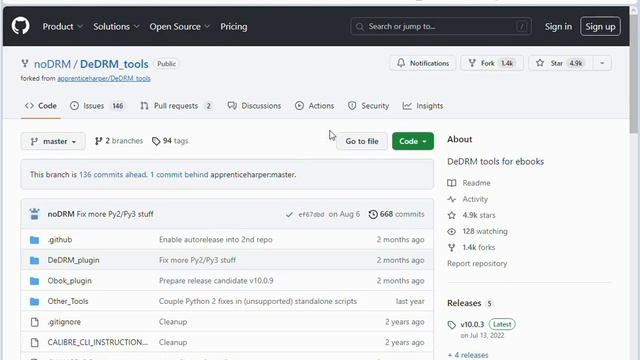This screenshot has width=640, height=360.
Task: Click the Go to file button
Action: pyautogui.click(x=362, y=141)
